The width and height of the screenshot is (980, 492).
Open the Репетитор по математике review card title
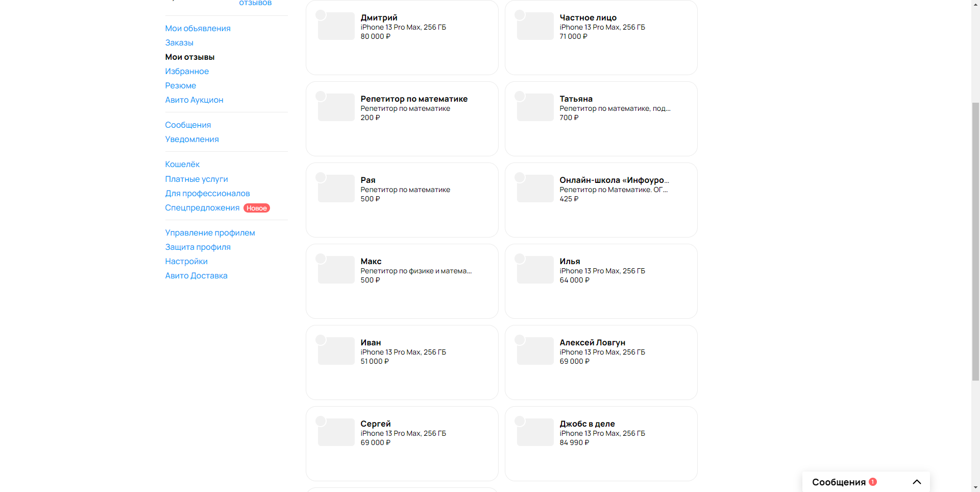point(414,99)
